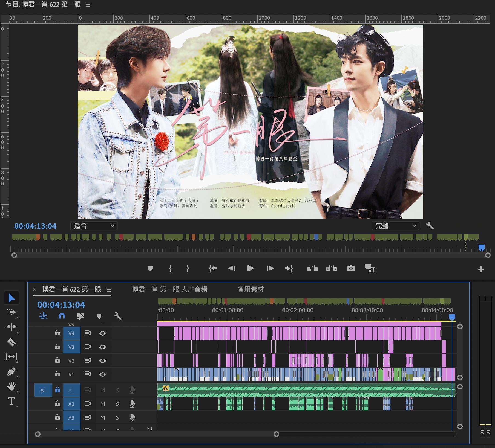The height and width of the screenshot is (448, 495).
Task: Click the Lift button in transport controls
Action: pos(312,268)
